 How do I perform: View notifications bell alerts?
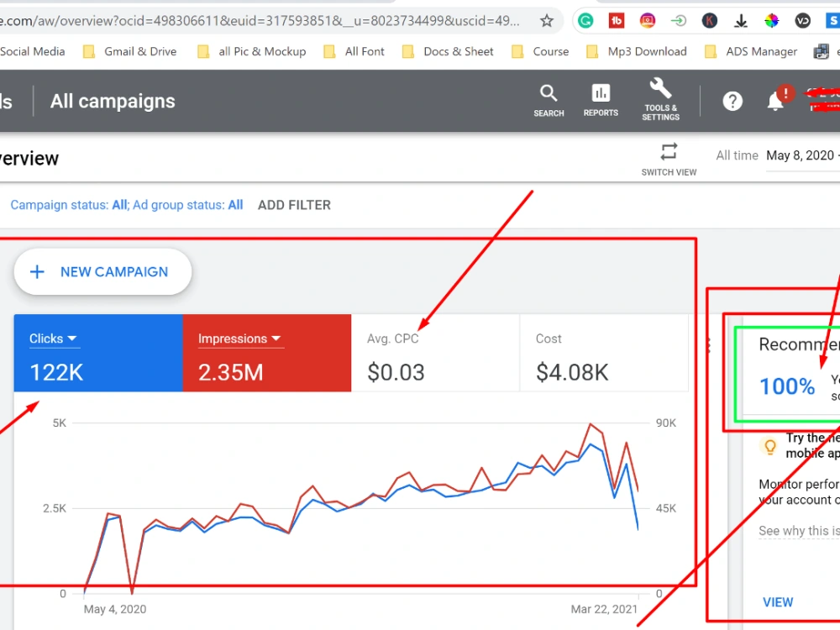coord(775,101)
